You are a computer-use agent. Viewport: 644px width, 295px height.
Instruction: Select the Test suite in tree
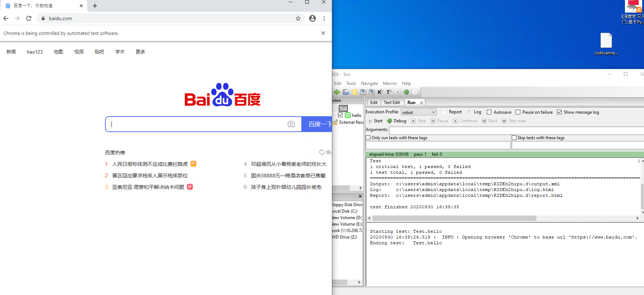[343, 108]
